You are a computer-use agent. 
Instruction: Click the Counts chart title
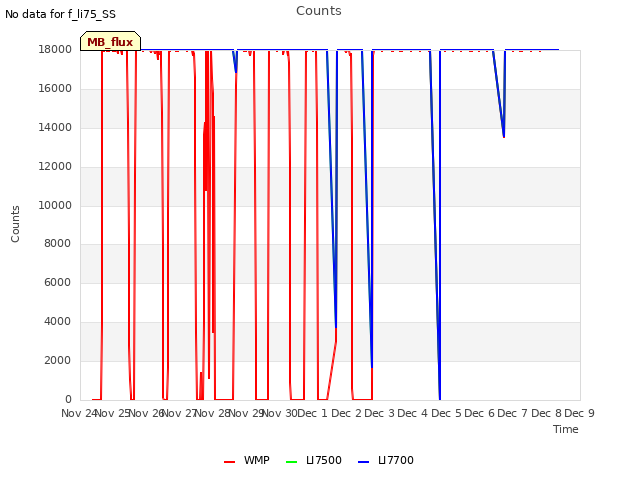319,11
